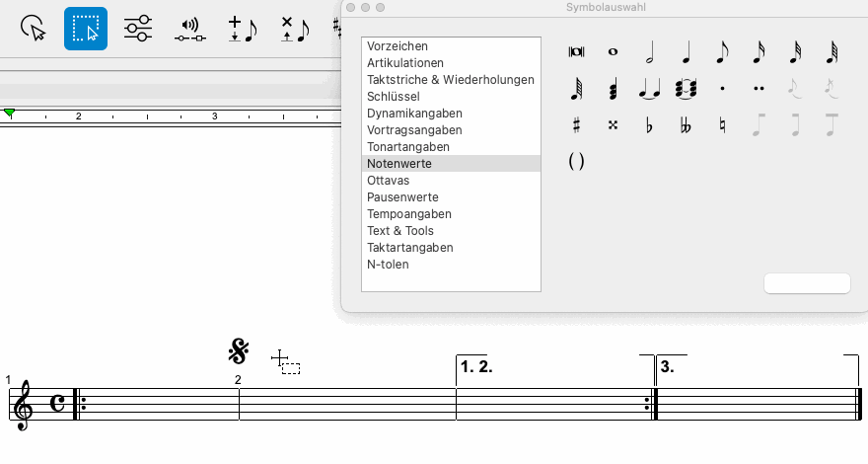Activate the marquee selection tool

86,28
